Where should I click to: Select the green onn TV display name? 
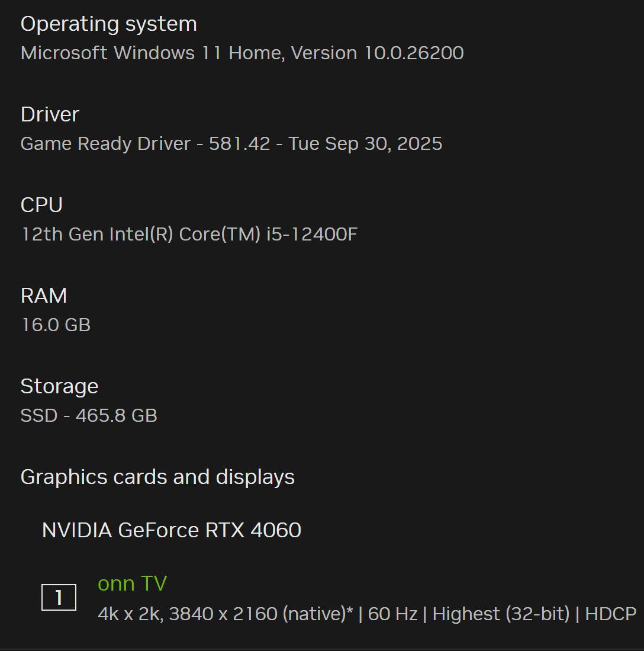coord(132,583)
